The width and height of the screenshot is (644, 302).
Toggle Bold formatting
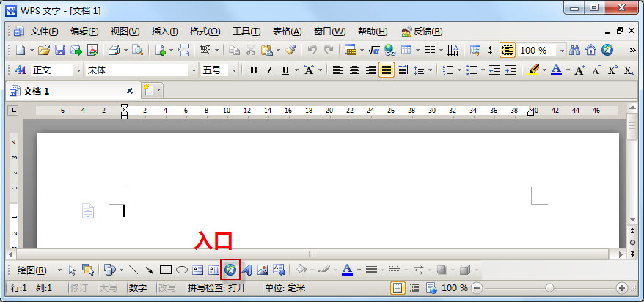pyautogui.click(x=253, y=70)
